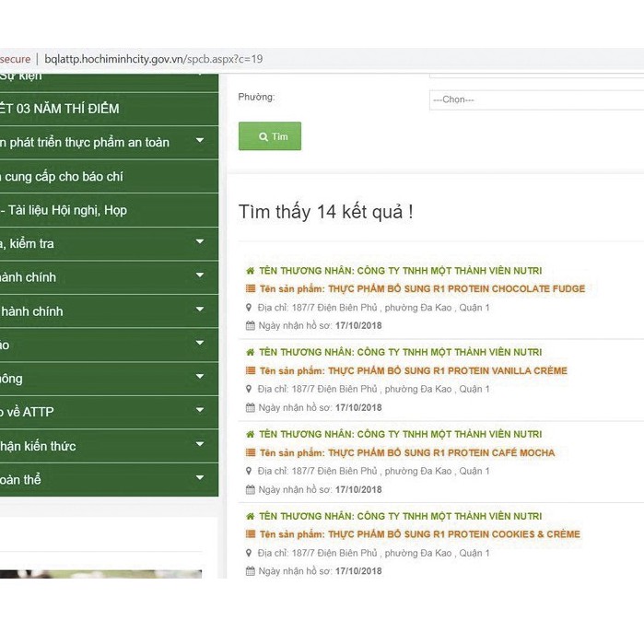
Task: Open the 'cung cấp cho báo chí' menu item
Action: [x=109, y=177]
